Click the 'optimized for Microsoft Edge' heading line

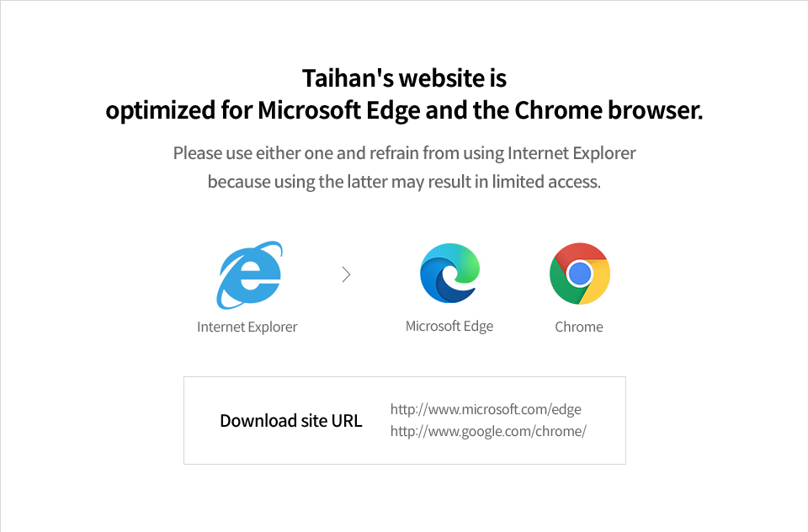[x=405, y=110]
